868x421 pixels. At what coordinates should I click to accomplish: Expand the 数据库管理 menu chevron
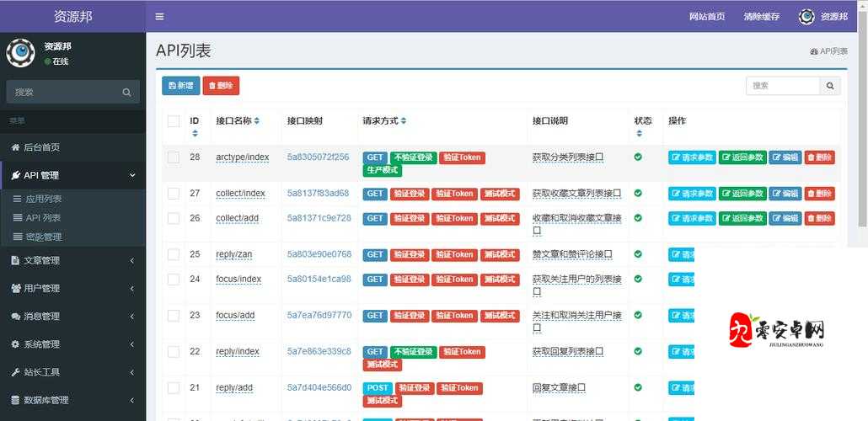[132, 400]
